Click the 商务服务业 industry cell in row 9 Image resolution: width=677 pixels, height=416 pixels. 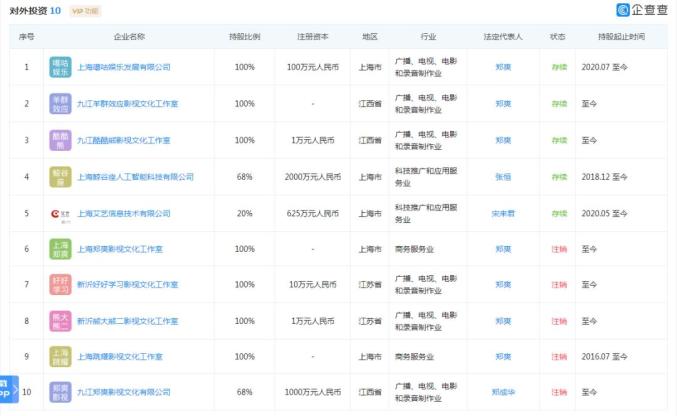(x=414, y=357)
